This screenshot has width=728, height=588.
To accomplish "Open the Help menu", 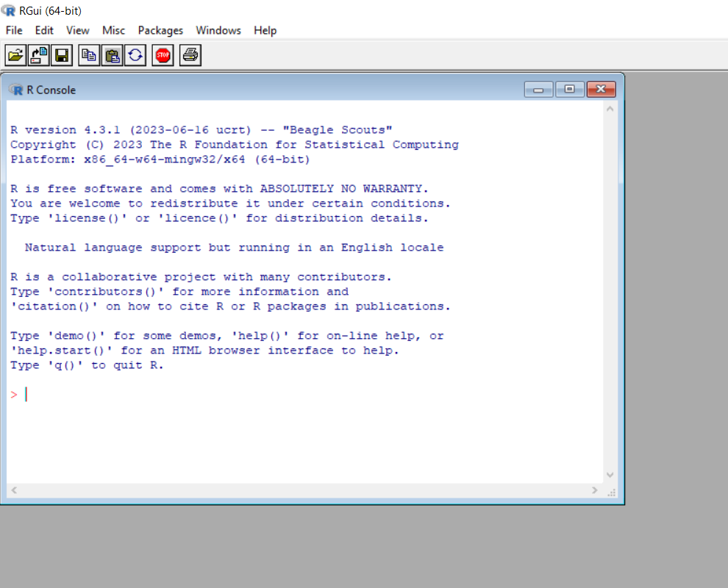I will (x=265, y=31).
